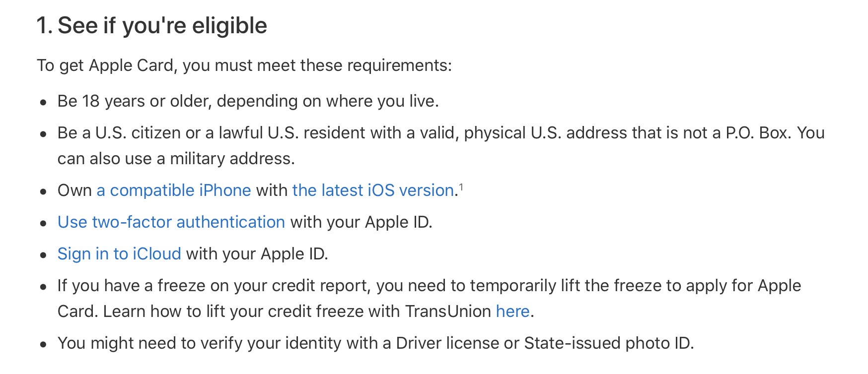Follow the "Use two-factor authentication" link
868x374 pixels.
click(171, 222)
